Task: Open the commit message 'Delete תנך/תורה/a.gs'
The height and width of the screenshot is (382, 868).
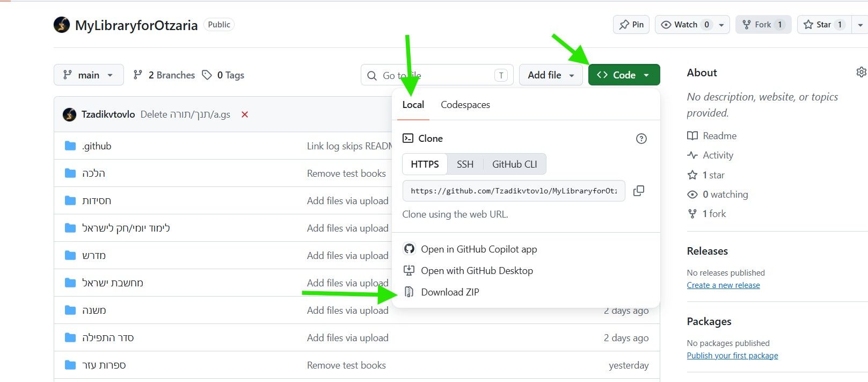Action: point(185,114)
